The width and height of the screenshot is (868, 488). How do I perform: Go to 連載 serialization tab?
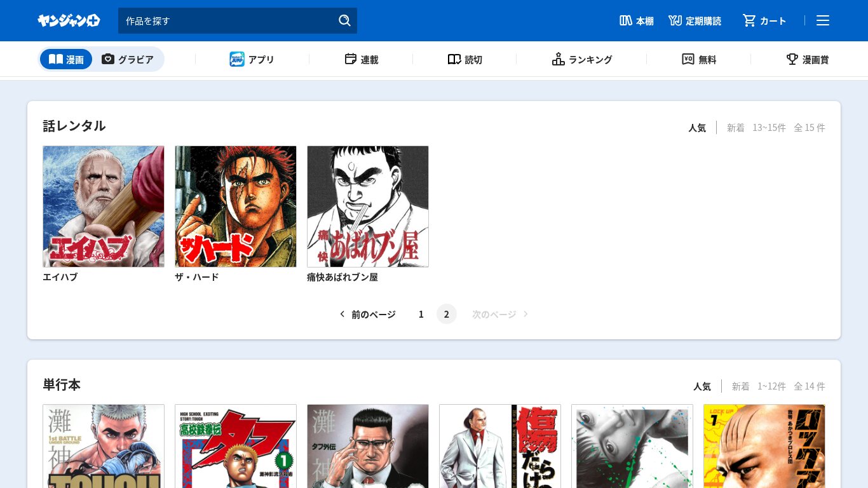point(361,59)
